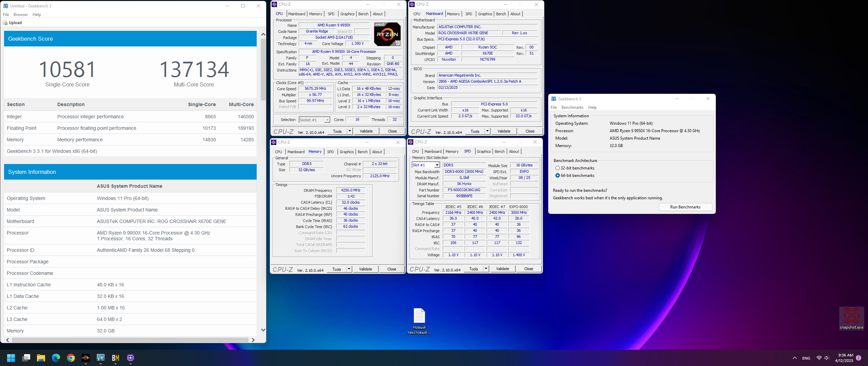
Task: Open Task View from the taskbar
Action: click(26, 358)
